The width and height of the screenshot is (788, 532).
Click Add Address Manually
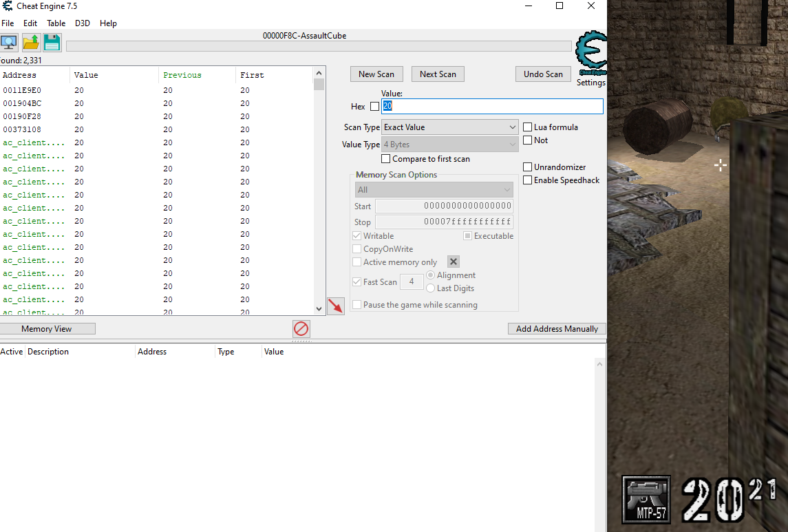point(557,328)
